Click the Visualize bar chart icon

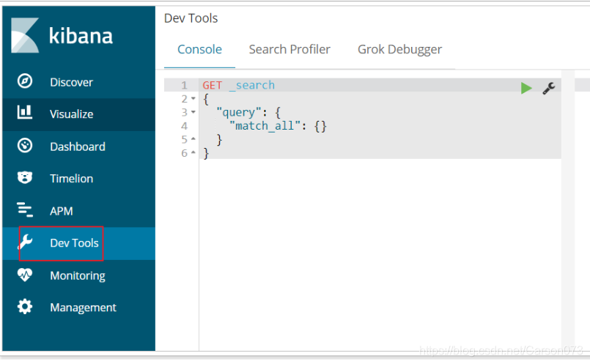[x=25, y=113]
